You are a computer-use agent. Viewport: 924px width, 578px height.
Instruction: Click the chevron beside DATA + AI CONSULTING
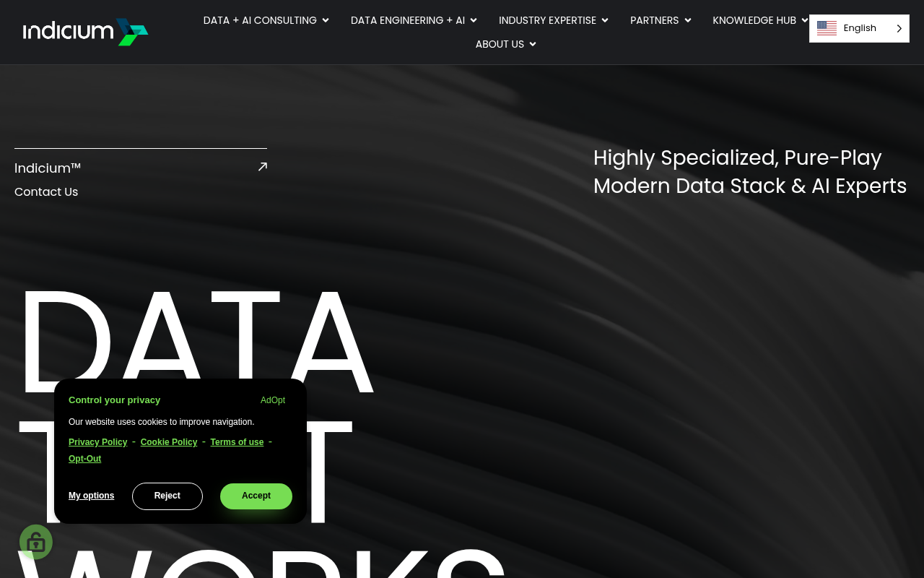(325, 20)
